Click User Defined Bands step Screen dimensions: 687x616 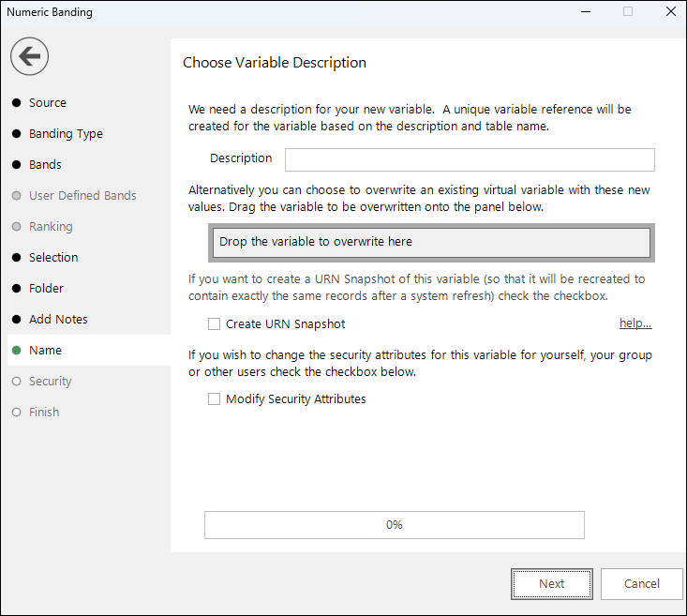pos(82,196)
